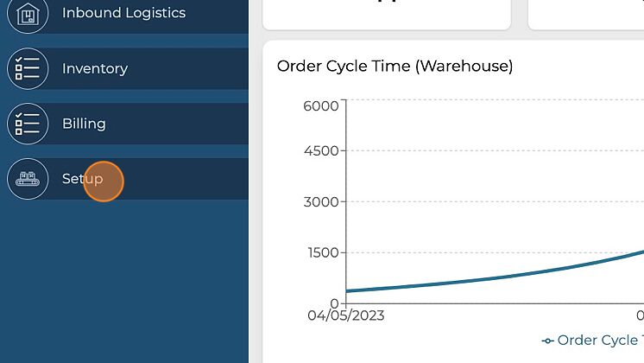The height and width of the screenshot is (363, 644).
Task: Click the 1500 y-axis label
Action: point(321,252)
